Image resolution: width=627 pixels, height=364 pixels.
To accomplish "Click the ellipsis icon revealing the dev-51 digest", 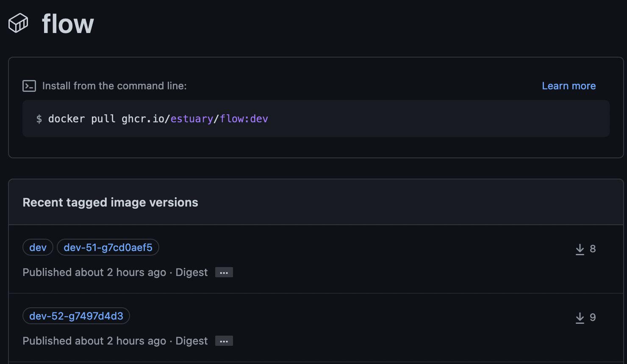I will coord(224,272).
